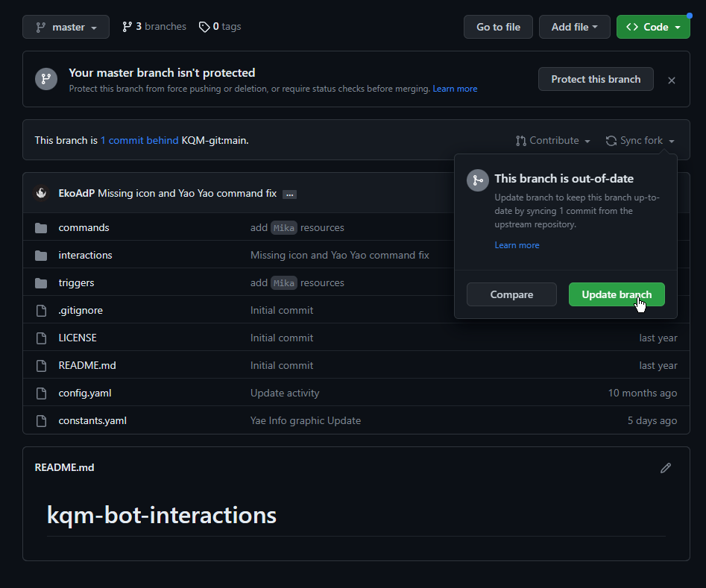Click the pencil edit icon for README.md
Image resolution: width=706 pixels, height=588 pixels.
[666, 468]
